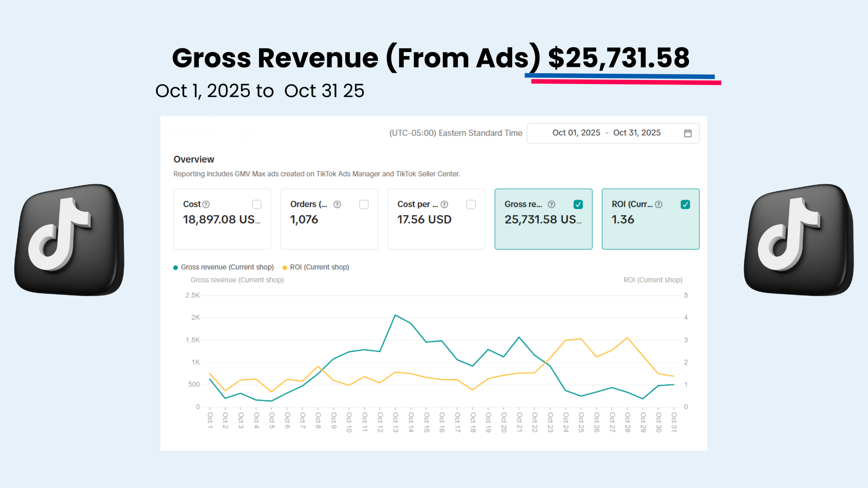The width and height of the screenshot is (868, 488).
Task: Click the Gross revenue help icon
Action: 552,204
